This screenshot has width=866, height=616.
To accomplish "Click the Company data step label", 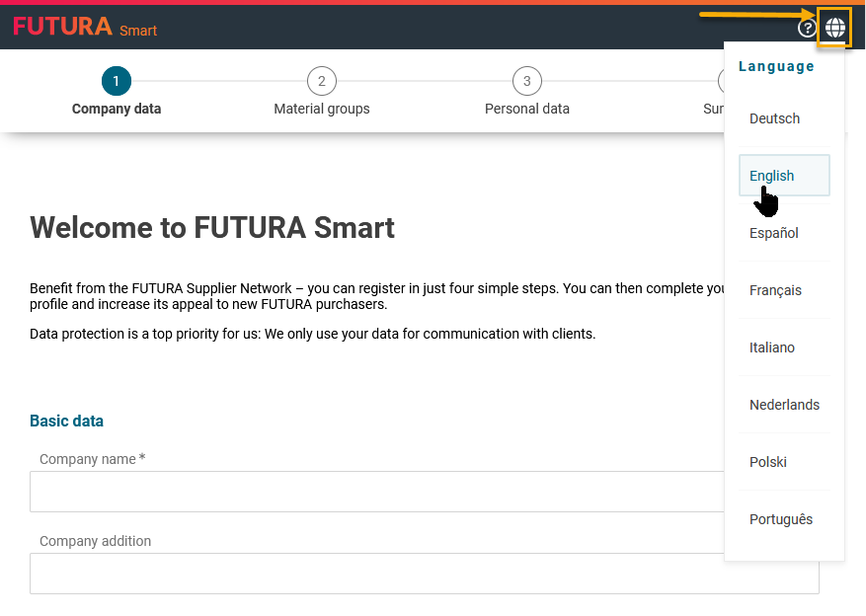I will pyautogui.click(x=116, y=110).
